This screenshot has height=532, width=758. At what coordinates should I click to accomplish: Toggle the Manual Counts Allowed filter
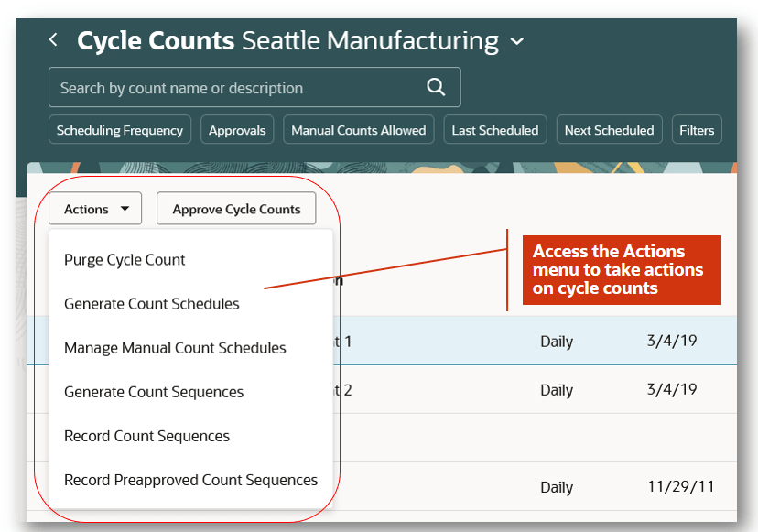[x=358, y=130]
